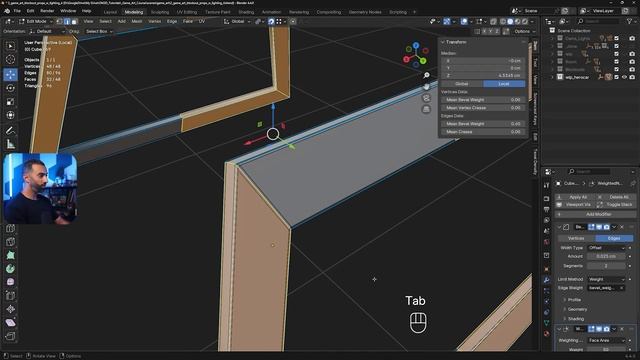
Task: Activate the Move tool
Action: (10, 74)
